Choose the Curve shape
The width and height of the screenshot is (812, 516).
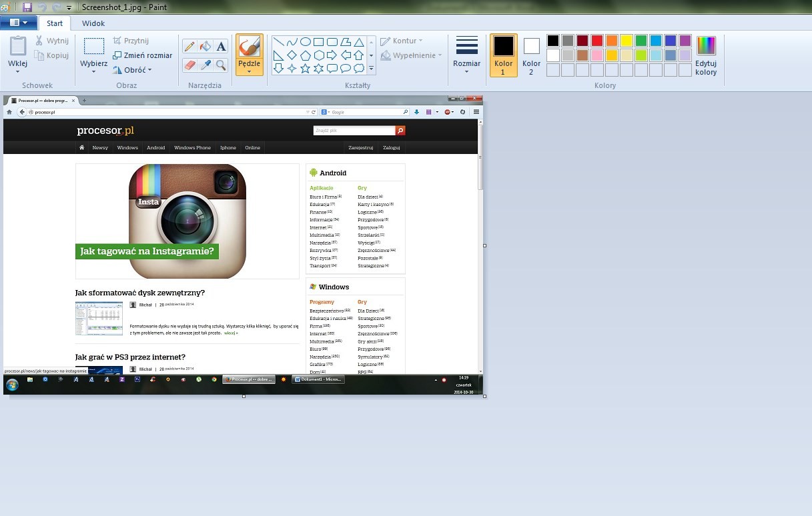coord(292,42)
